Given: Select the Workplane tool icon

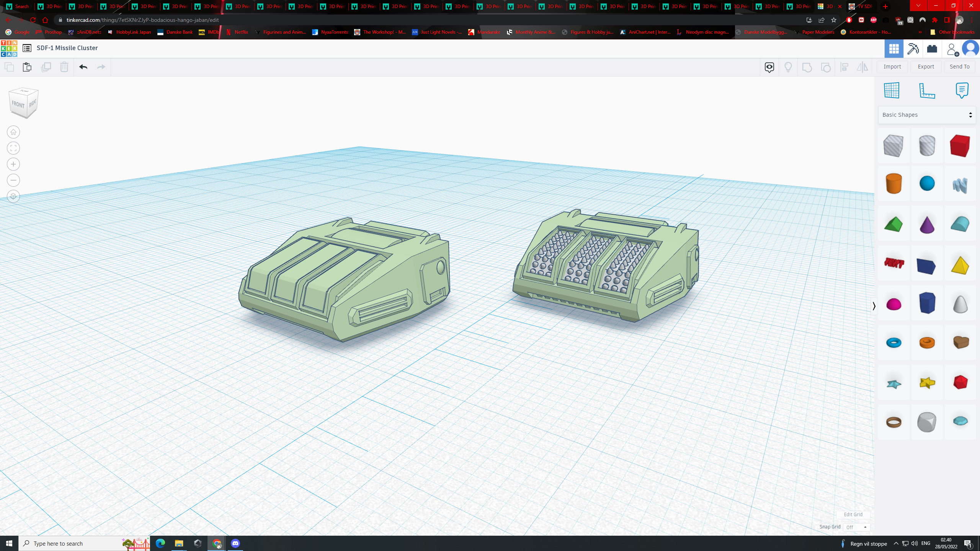Looking at the screenshot, I should 892,90.
